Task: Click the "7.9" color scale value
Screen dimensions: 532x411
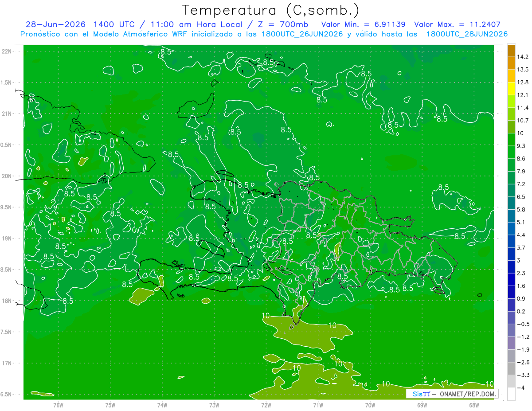Action: 521,171
